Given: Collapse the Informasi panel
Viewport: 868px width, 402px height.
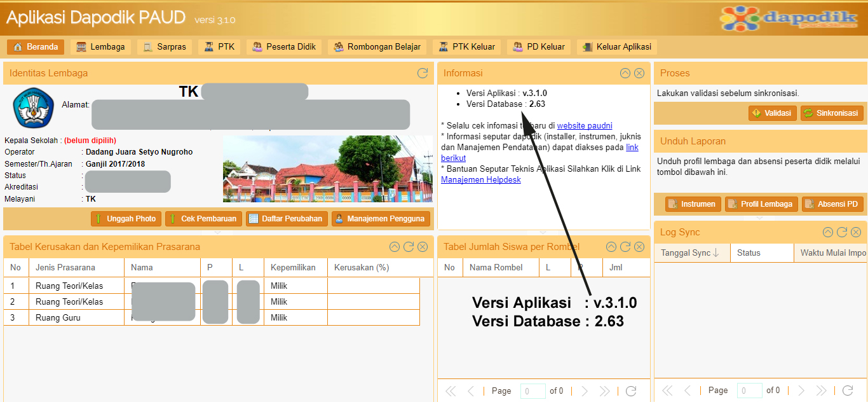Looking at the screenshot, I should (x=625, y=73).
